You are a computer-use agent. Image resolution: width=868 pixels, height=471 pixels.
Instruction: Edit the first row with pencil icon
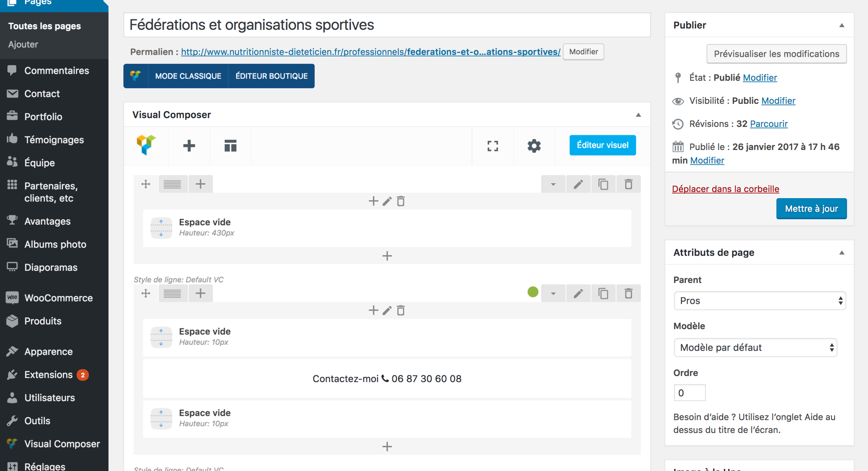click(x=578, y=184)
